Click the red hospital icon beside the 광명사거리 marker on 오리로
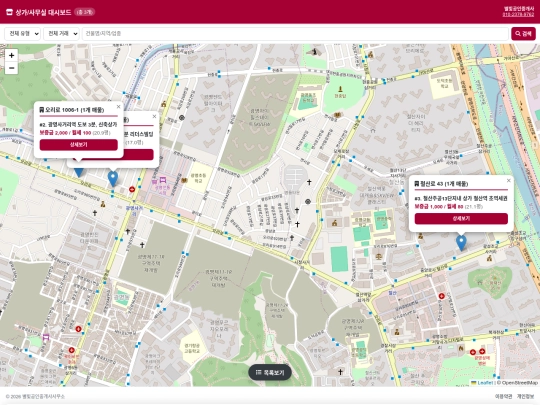 [132, 189]
